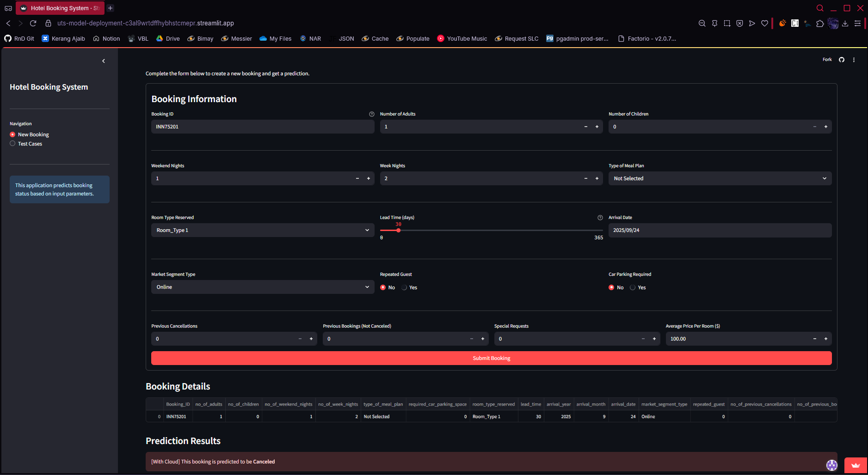Open the browser downloads icon
The image size is (868, 475).
click(845, 23)
